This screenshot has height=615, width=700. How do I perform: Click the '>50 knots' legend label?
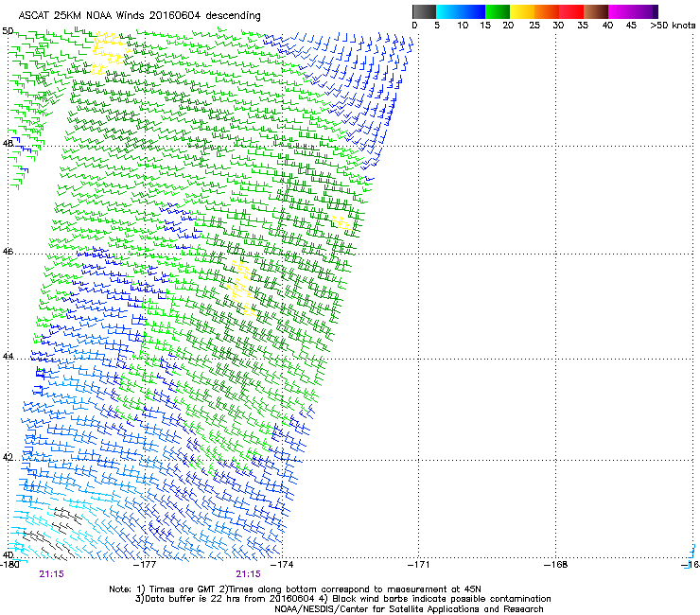(673, 26)
